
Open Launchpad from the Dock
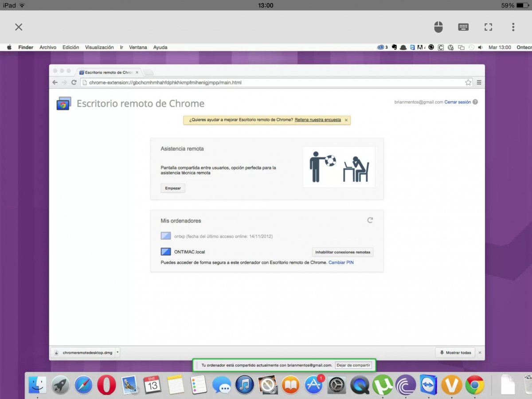pos(61,385)
